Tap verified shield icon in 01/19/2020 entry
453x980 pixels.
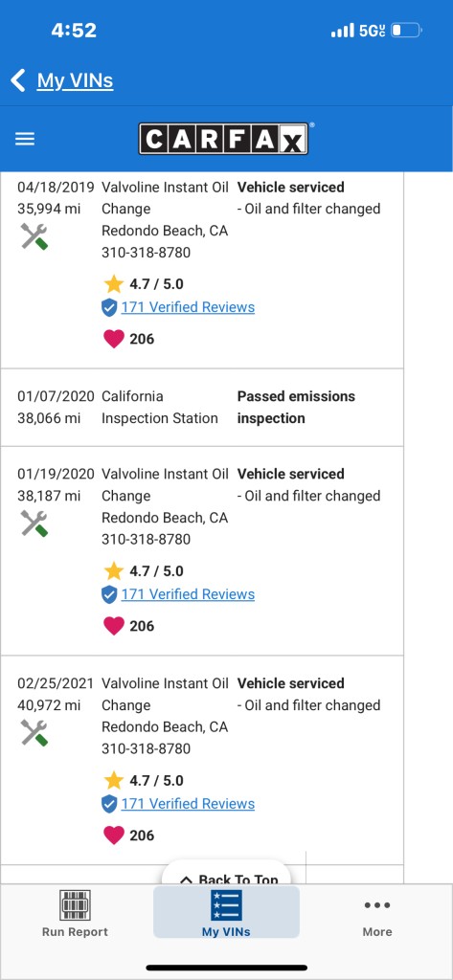pos(109,594)
